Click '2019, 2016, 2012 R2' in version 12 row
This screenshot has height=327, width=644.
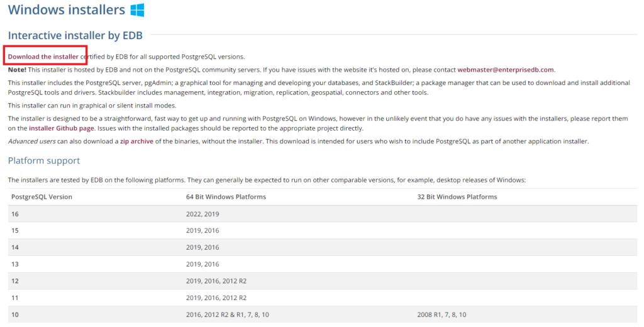point(216,281)
